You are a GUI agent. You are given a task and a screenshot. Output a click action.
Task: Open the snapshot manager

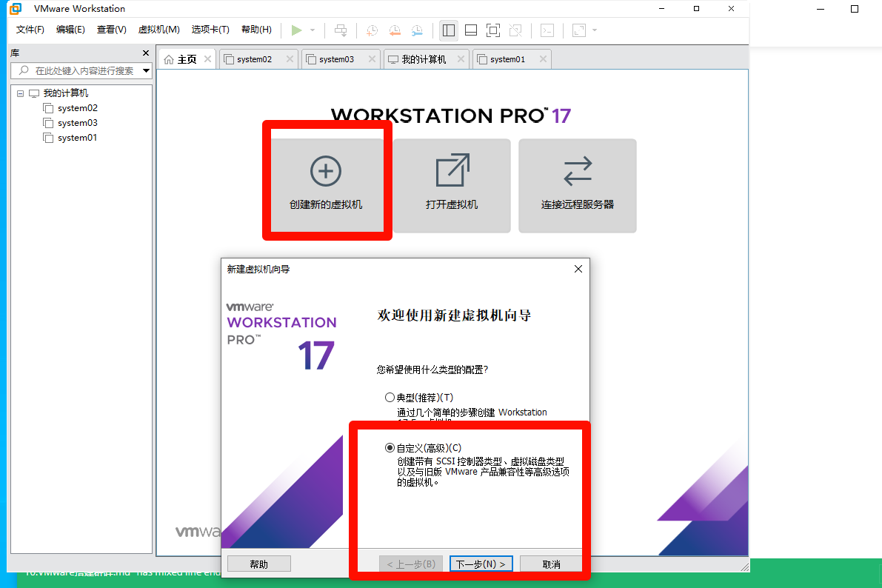[417, 30]
